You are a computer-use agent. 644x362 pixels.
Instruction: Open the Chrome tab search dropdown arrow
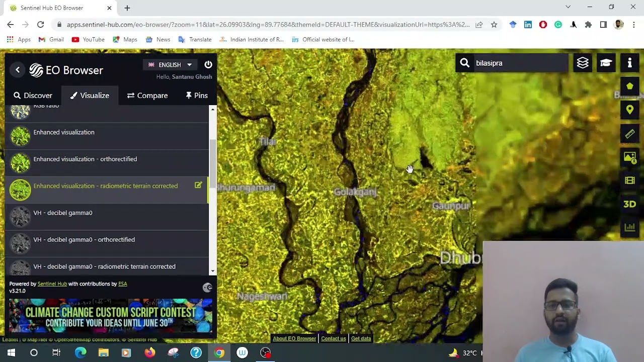(568, 7)
